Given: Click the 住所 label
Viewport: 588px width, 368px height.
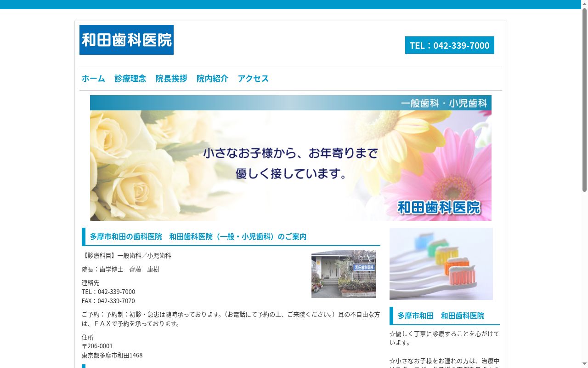Looking at the screenshot, I should coord(88,337).
